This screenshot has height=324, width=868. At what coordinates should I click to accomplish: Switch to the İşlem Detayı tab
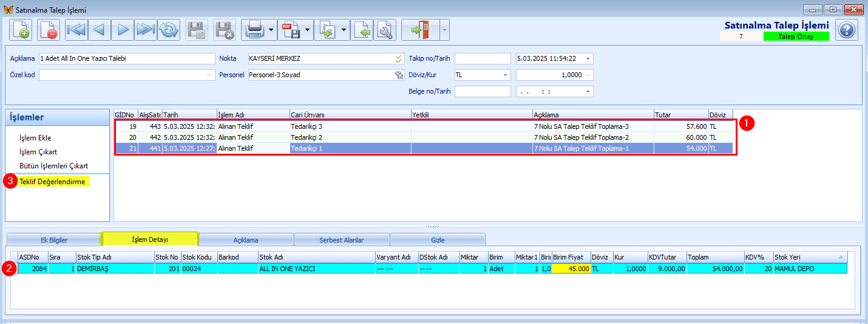(150, 240)
